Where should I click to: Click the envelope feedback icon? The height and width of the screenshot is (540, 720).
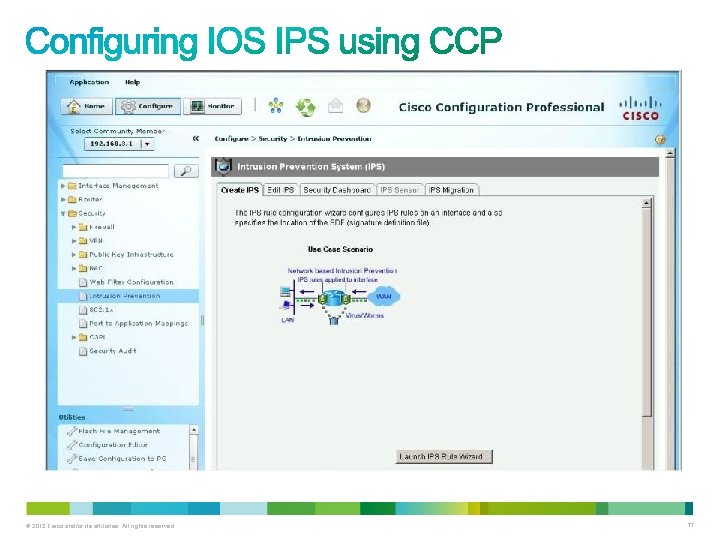click(x=336, y=106)
